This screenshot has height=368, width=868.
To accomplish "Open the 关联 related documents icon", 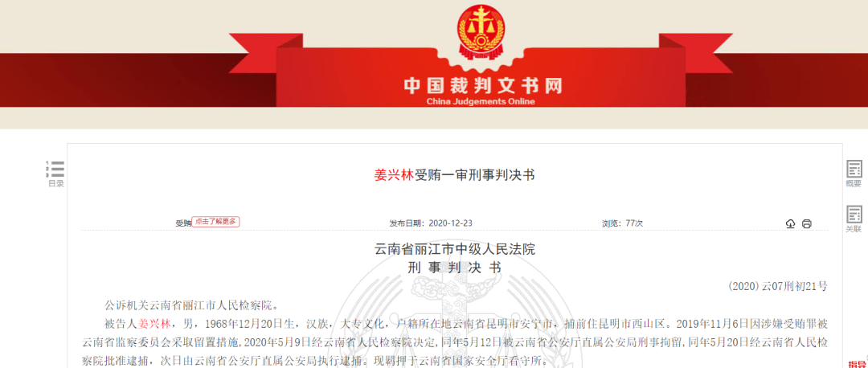I will (x=854, y=219).
